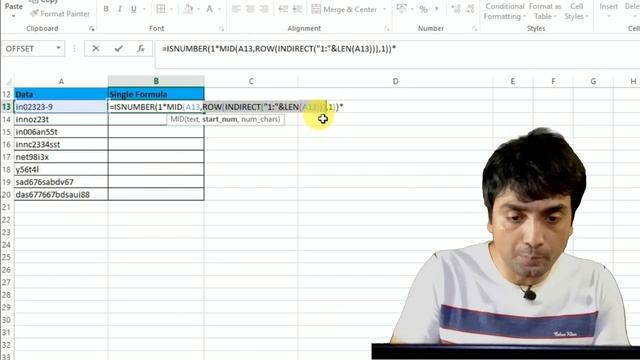This screenshot has width=640, height=360.
Task: Click cell containing innc2334sst
Action: 61,144
